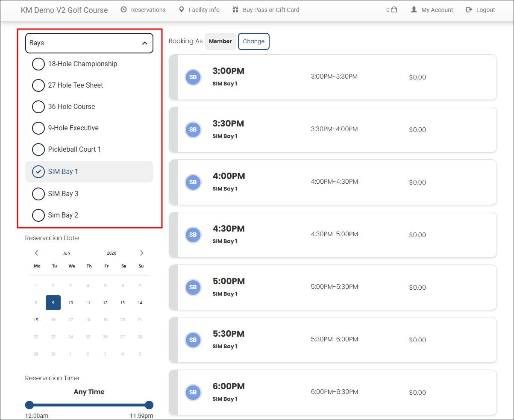Collapse the Bays dropdown chevron
The height and width of the screenshot is (420, 514).
145,43
